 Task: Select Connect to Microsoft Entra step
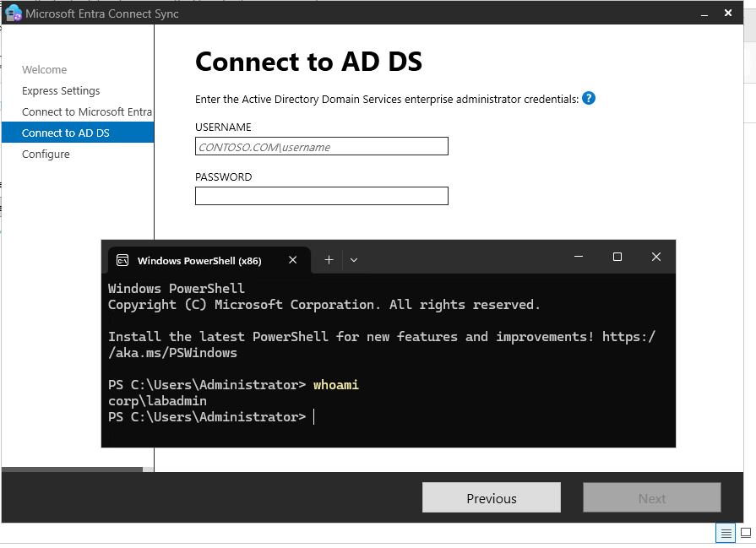click(x=87, y=111)
